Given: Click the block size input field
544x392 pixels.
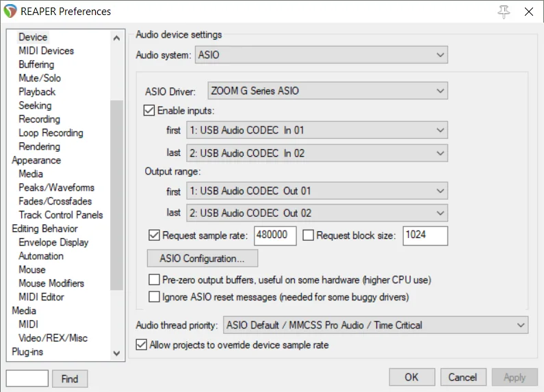Looking at the screenshot, I should 424,235.
